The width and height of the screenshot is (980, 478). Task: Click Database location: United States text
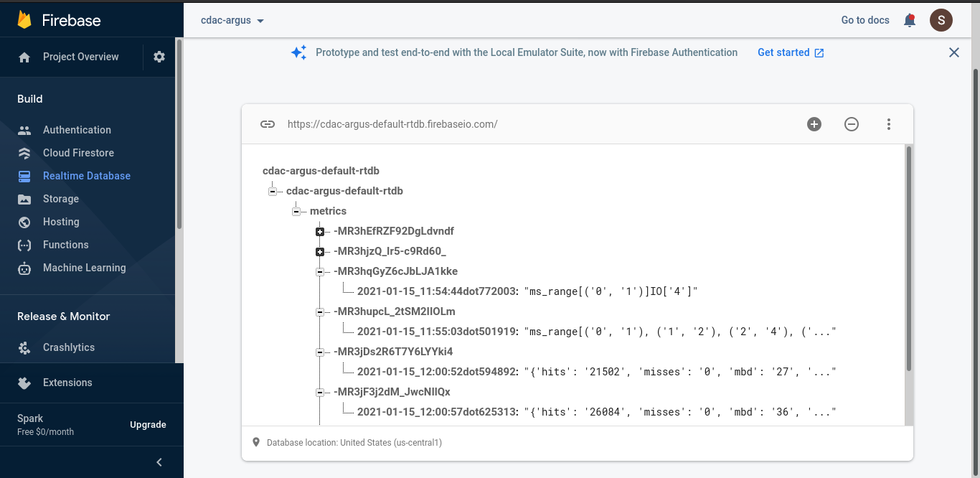[354, 443]
